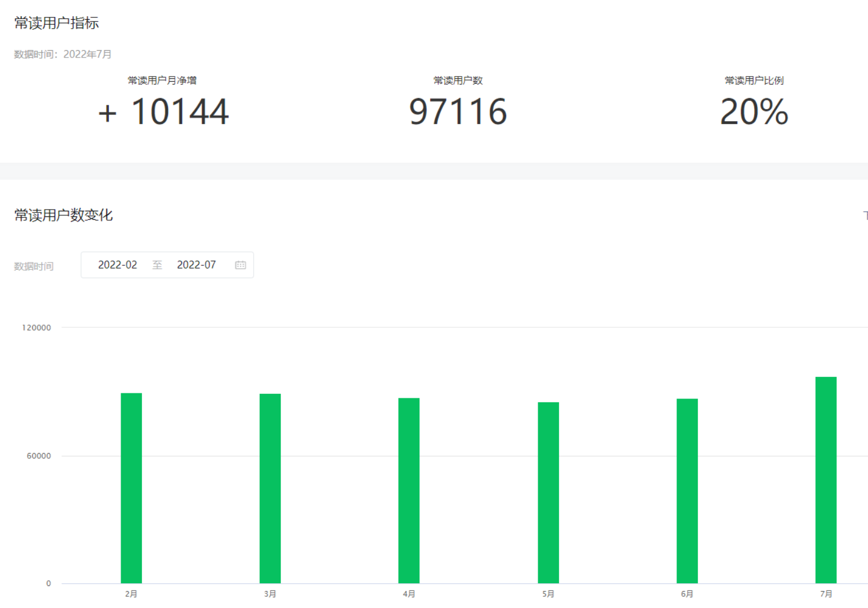Click the 97116 regular reader count
The width and height of the screenshot is (868, 608).
(458, 112)
